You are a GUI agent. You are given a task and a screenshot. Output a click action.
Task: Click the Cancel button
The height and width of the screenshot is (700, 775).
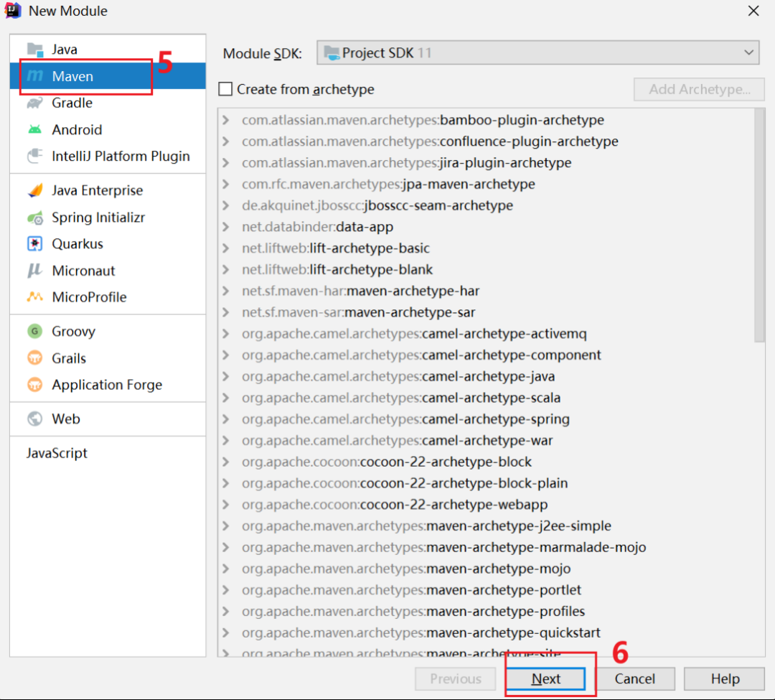[x=634, y=678]
